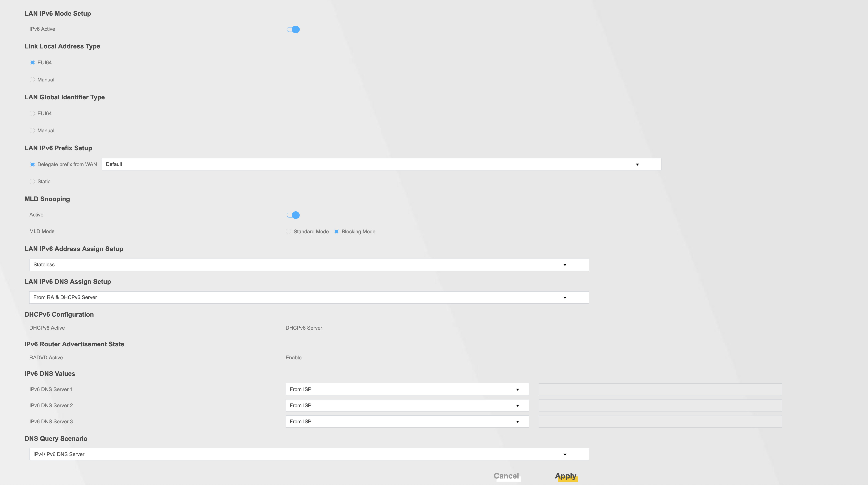Click the 'RADVD Active' label
The width and height of the screenshot is (868, 485).
(x=46, y=358)
